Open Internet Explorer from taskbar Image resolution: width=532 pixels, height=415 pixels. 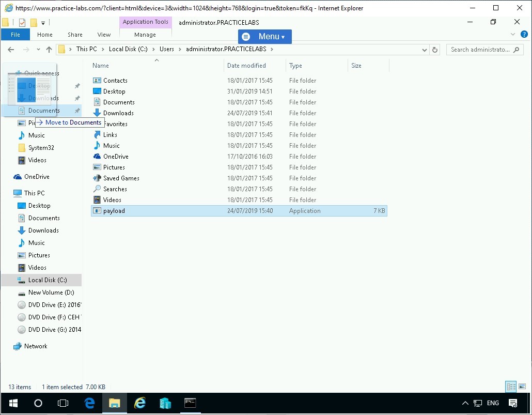point(140,403)
